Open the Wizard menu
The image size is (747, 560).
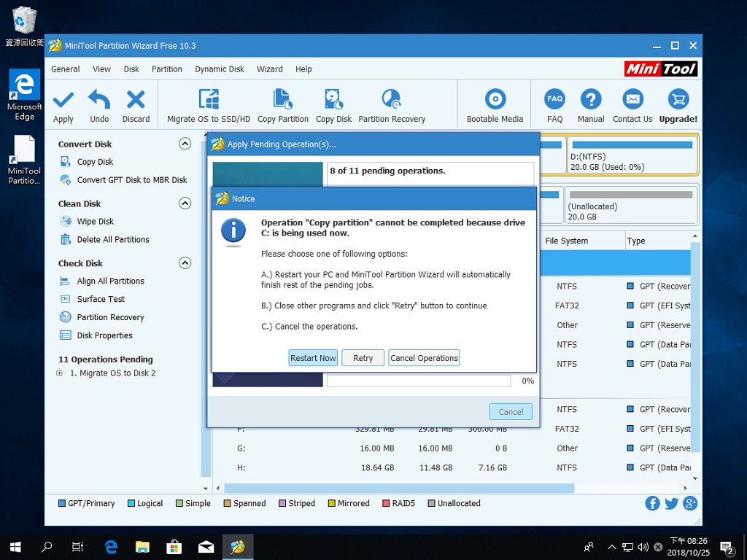[x=270, y=69]
